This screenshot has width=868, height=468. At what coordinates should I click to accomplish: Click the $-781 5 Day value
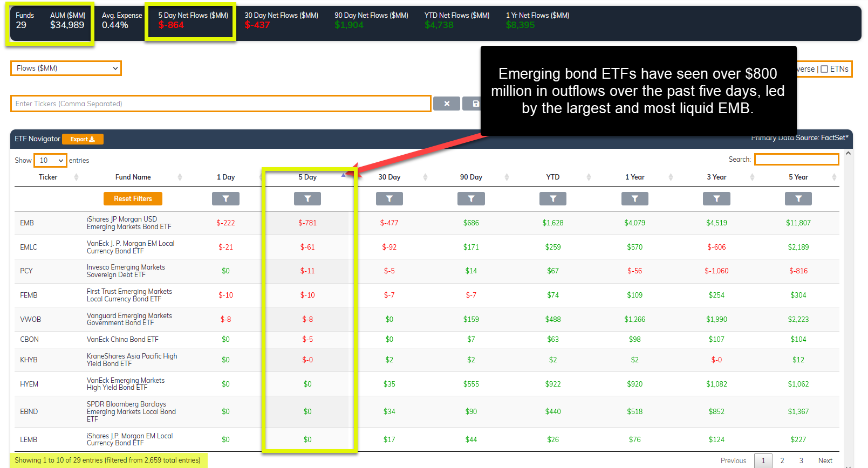coord(307,223)
